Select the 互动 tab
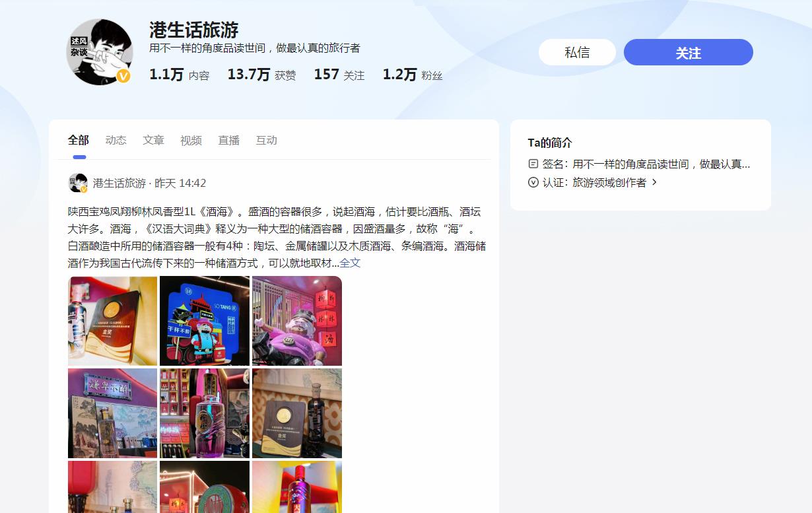The height and width of the screenshot is (513, 812). [266, 140]
